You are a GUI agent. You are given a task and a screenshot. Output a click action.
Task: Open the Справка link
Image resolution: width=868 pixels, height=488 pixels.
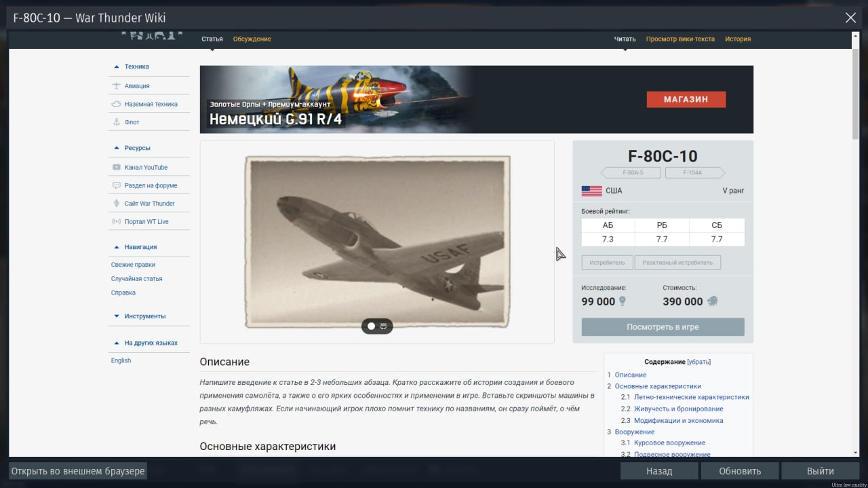tap(123, 293)
